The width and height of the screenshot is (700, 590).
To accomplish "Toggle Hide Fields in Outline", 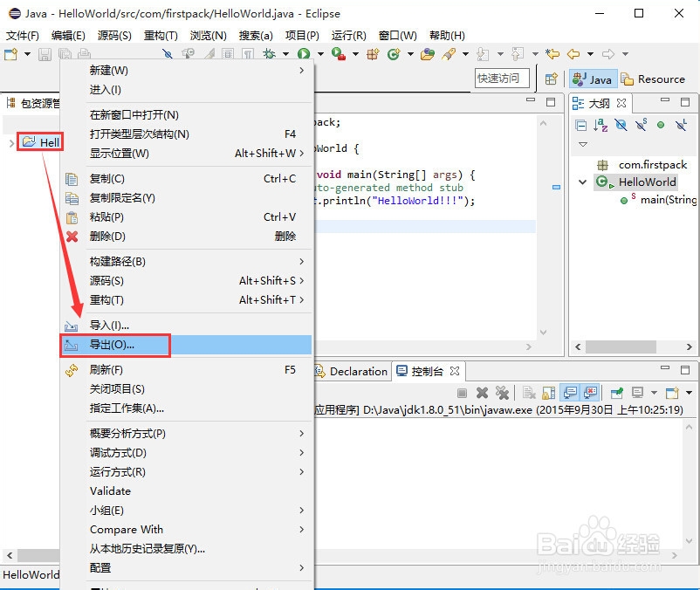I will tap(621, 125).
